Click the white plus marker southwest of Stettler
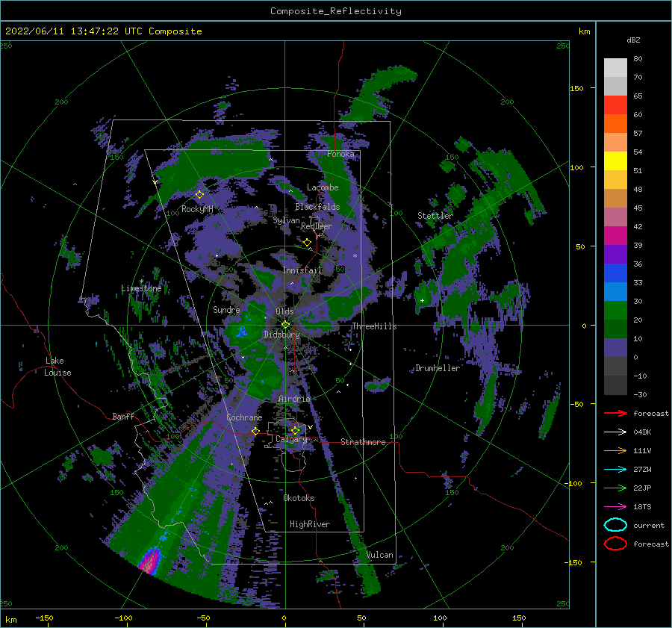 pos(422,300)
